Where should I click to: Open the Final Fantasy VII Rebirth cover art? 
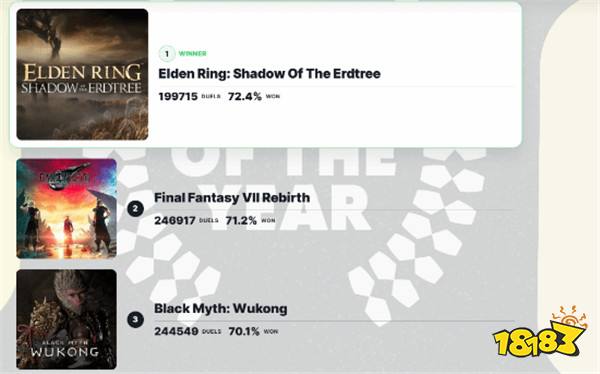(67, 209)
